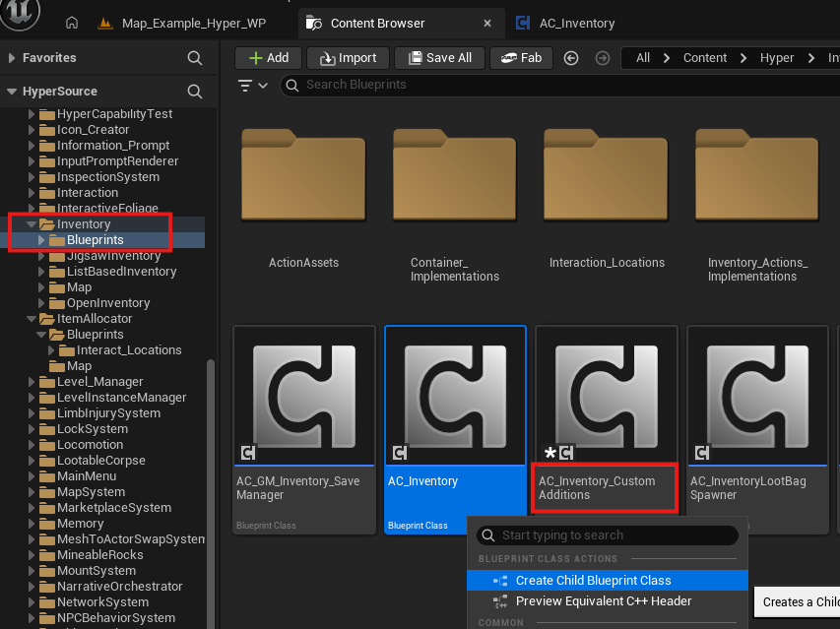
Task: Select the InputPromptRenderer folder
Action: click(x=117, y=161)
